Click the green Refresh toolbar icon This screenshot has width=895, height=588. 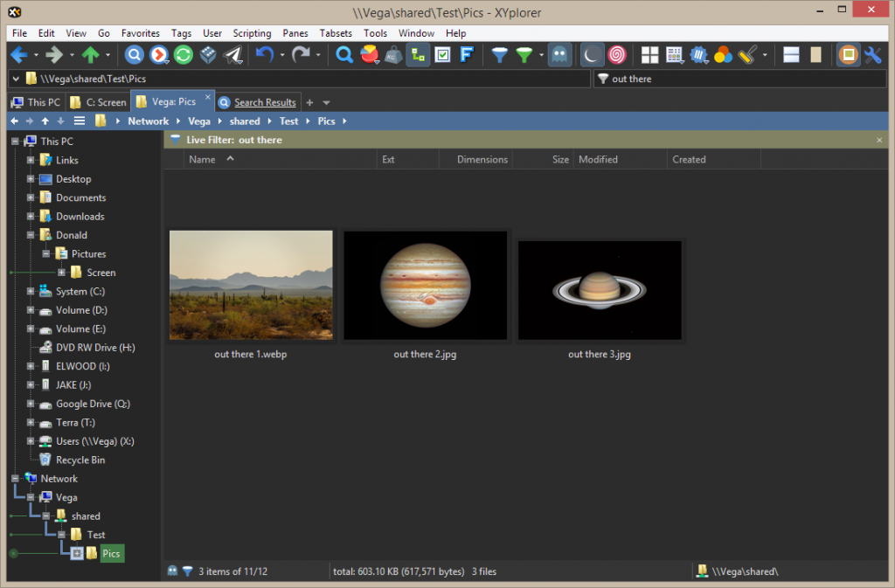(x=183, y=55)
